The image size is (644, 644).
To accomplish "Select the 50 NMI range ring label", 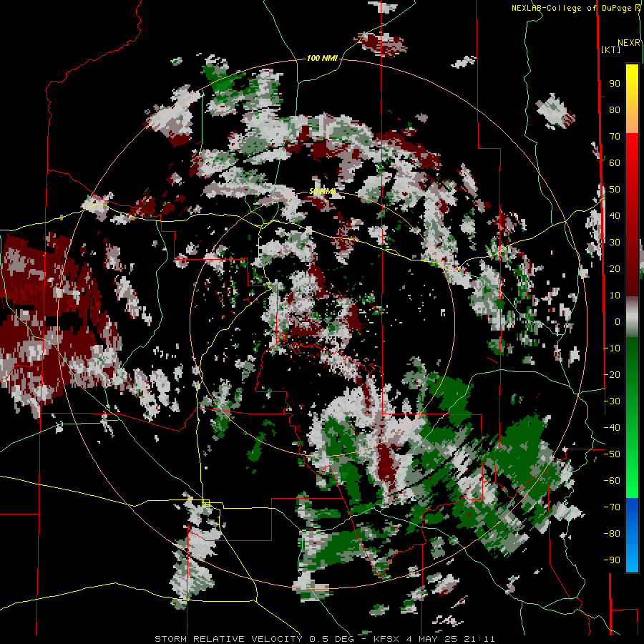I will click(x=322, y=191).
